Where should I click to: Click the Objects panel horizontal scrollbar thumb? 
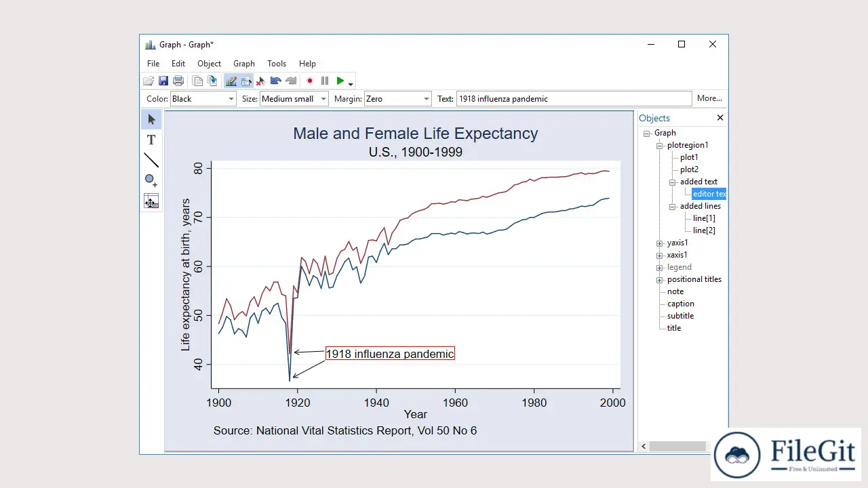coord(679,447)
